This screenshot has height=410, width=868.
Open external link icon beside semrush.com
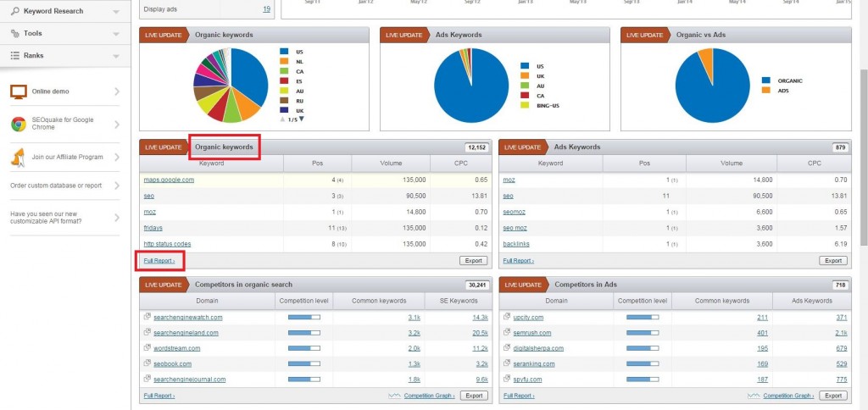tap(507, 333)
